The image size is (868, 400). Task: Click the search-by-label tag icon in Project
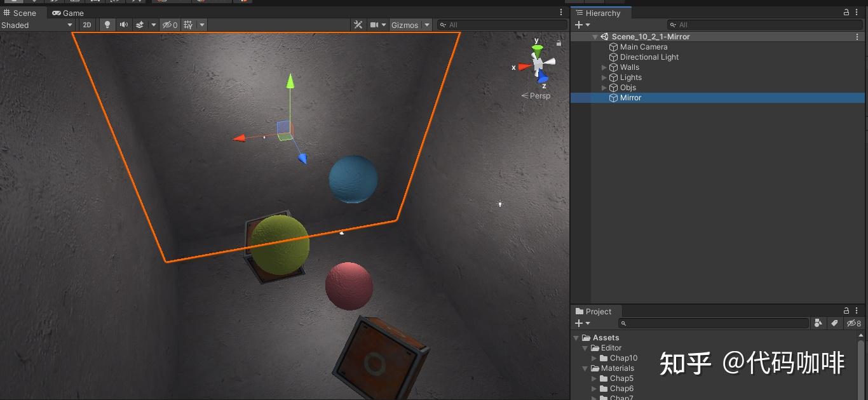[x=834, y=323]
